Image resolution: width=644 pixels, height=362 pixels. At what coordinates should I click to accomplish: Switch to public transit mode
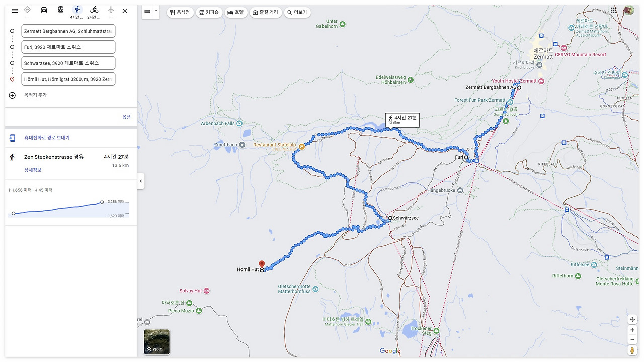[60, 10]
